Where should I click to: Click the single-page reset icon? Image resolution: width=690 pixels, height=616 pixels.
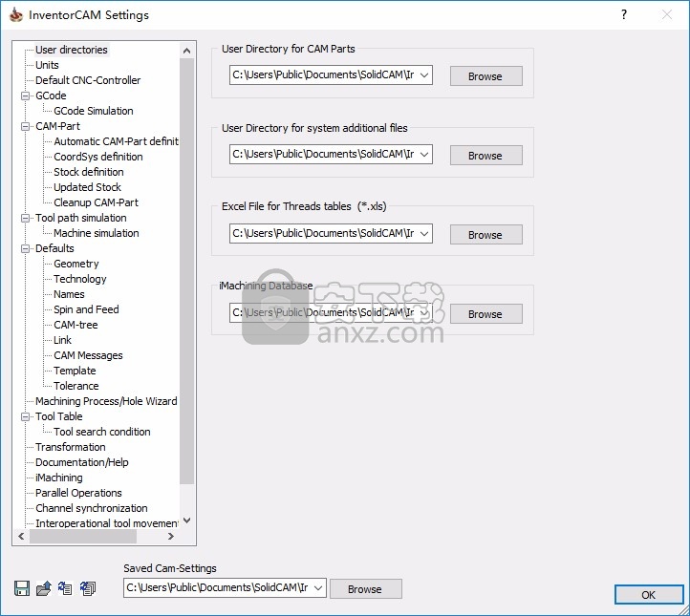[65, 588]
